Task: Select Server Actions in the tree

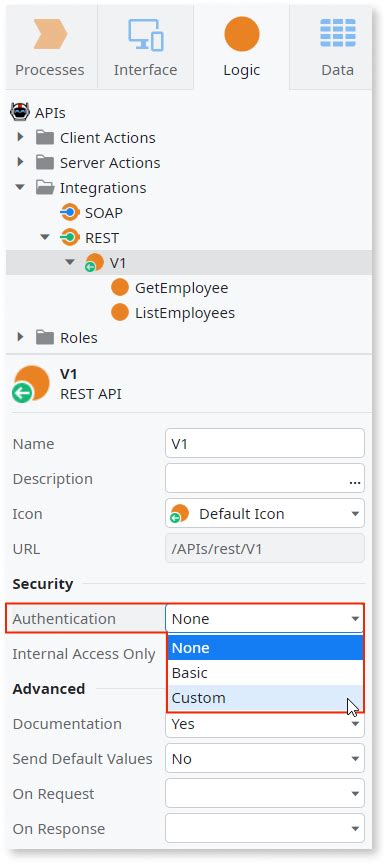Action: (110, 163)
